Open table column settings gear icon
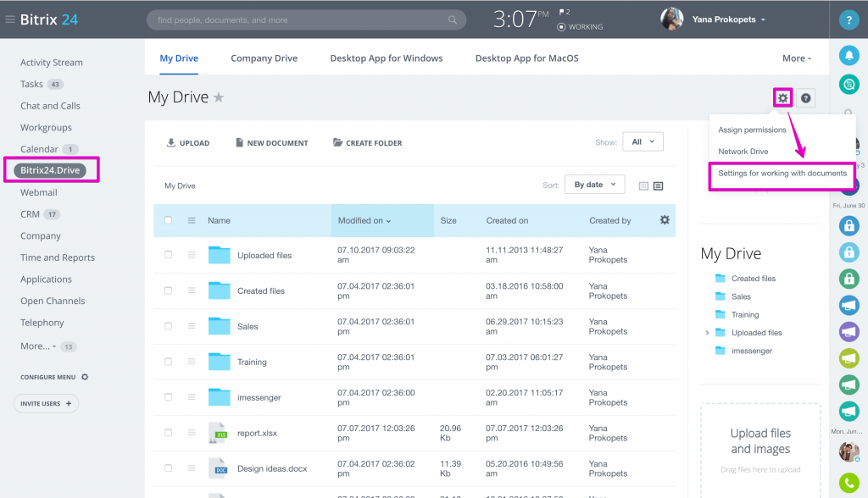868x498 pixels. 665,220
